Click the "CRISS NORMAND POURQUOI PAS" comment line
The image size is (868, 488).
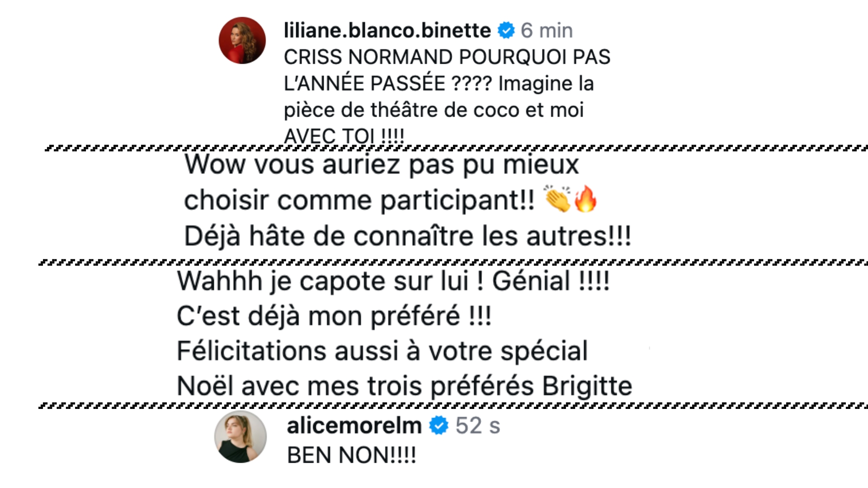click(447, 57)
